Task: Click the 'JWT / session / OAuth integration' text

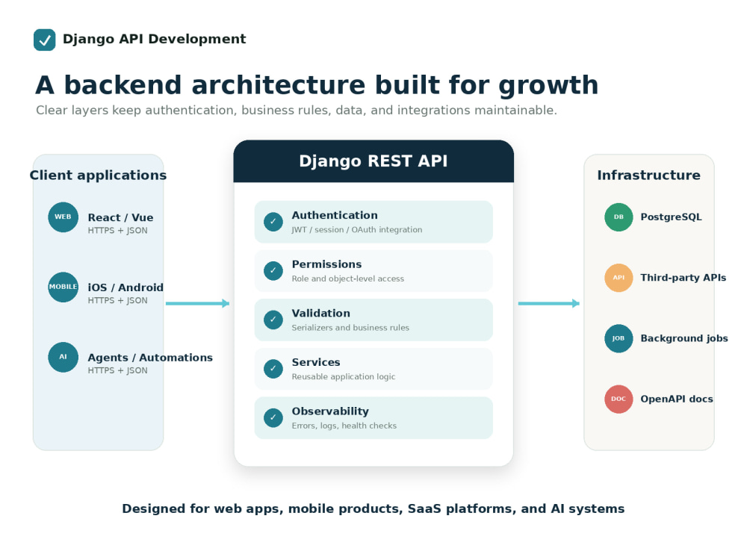Action: point(357,229)
